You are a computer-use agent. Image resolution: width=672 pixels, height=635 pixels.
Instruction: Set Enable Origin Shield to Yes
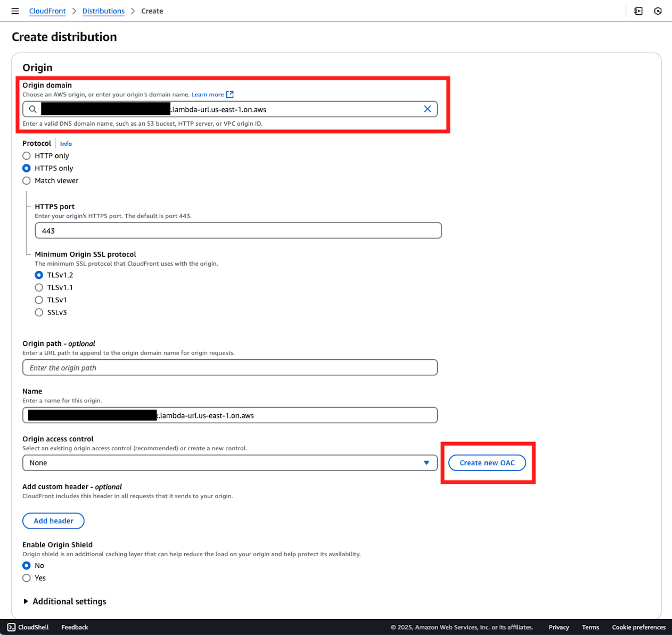pos(27,578)
